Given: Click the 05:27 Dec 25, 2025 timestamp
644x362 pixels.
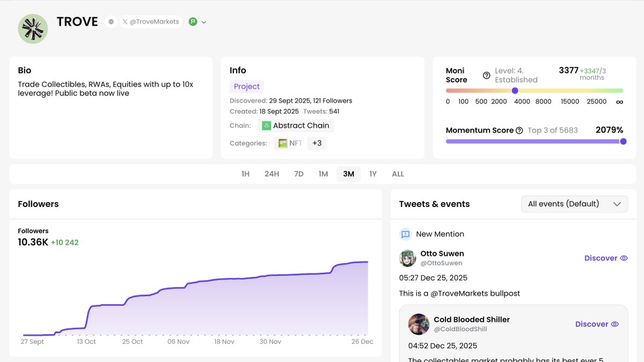Looking at the screenshot, I should [433, 278].
